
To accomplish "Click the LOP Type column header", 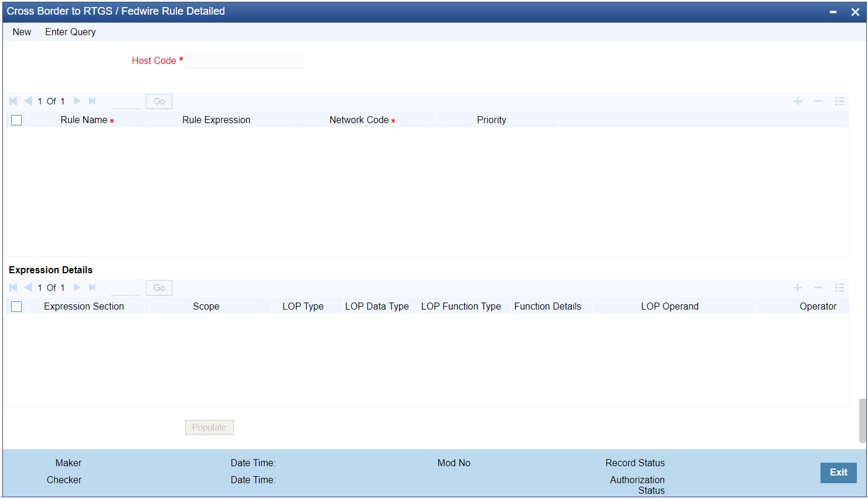I will click(303, 306).
